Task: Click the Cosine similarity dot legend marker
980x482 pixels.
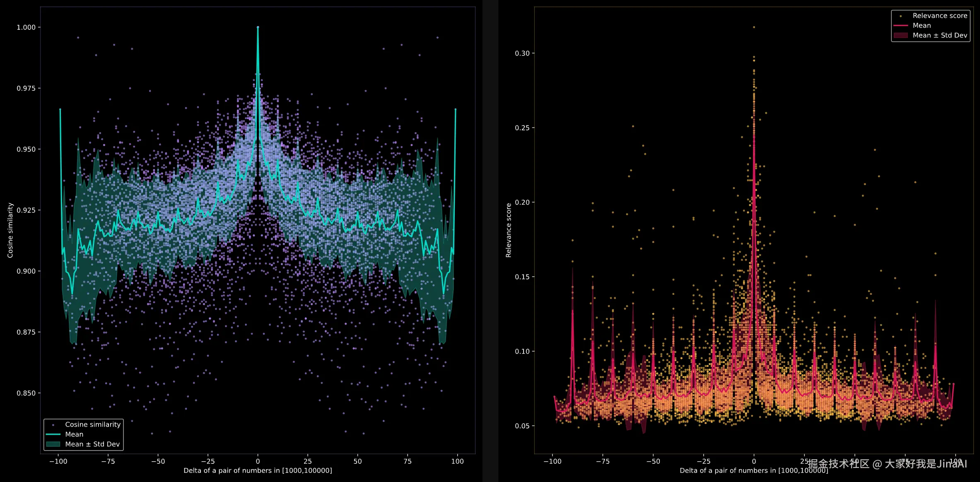Action: pyautogui.click(x=53, y=425)
